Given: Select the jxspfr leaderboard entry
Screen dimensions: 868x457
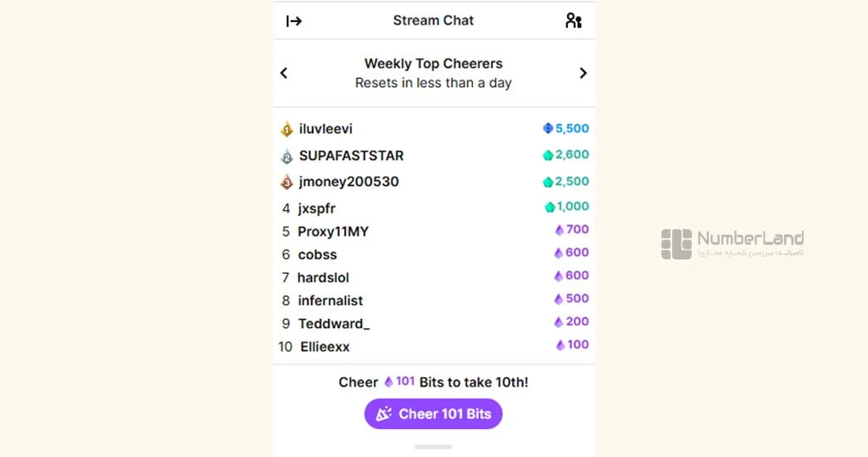Looking at the screenshot, I should (x=317, y=209).
